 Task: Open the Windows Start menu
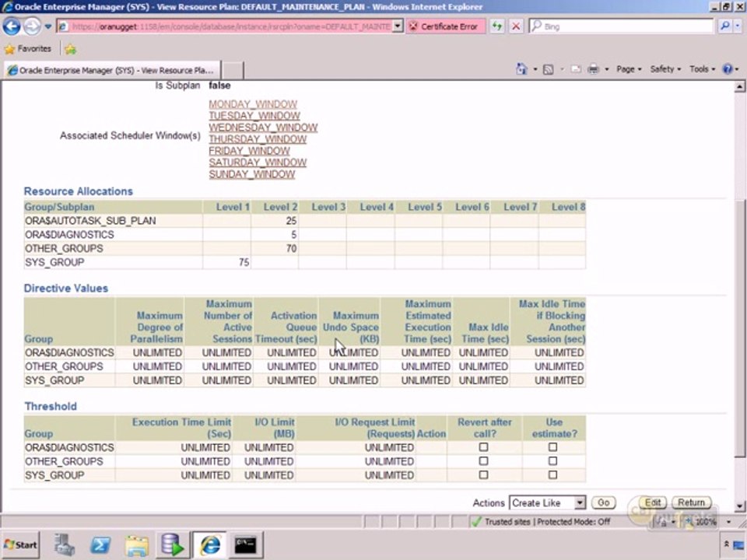pos(20,544)
